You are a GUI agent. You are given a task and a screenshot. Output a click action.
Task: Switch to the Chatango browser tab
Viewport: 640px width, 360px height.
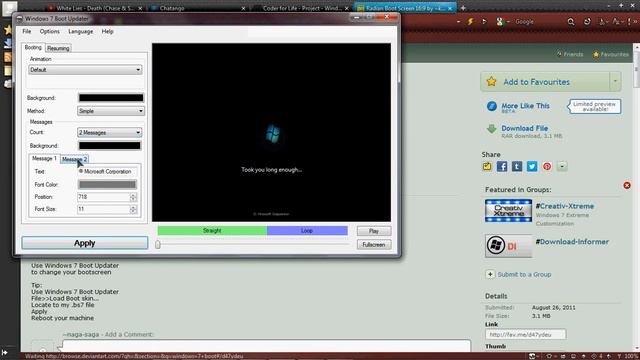click(x=198, y=8)
